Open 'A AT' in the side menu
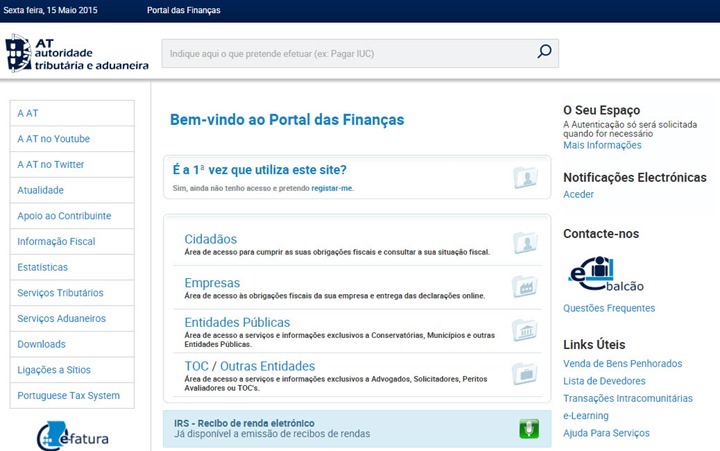Image resolution: width=720 pixels, height=451 pixels. coord(72,113)
